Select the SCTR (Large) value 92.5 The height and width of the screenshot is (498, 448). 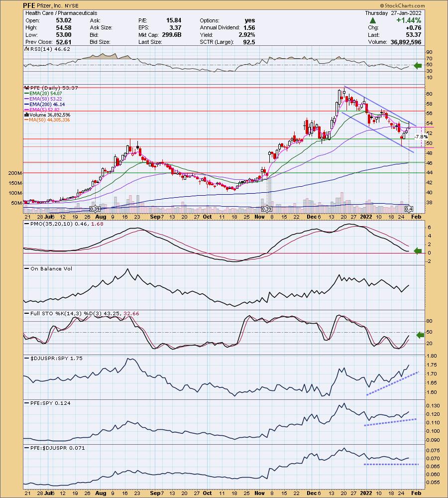(249, 42)
